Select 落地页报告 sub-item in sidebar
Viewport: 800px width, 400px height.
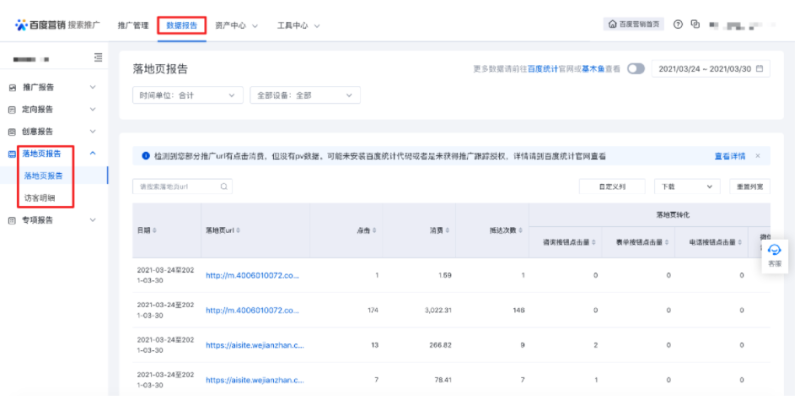[44, 176]
